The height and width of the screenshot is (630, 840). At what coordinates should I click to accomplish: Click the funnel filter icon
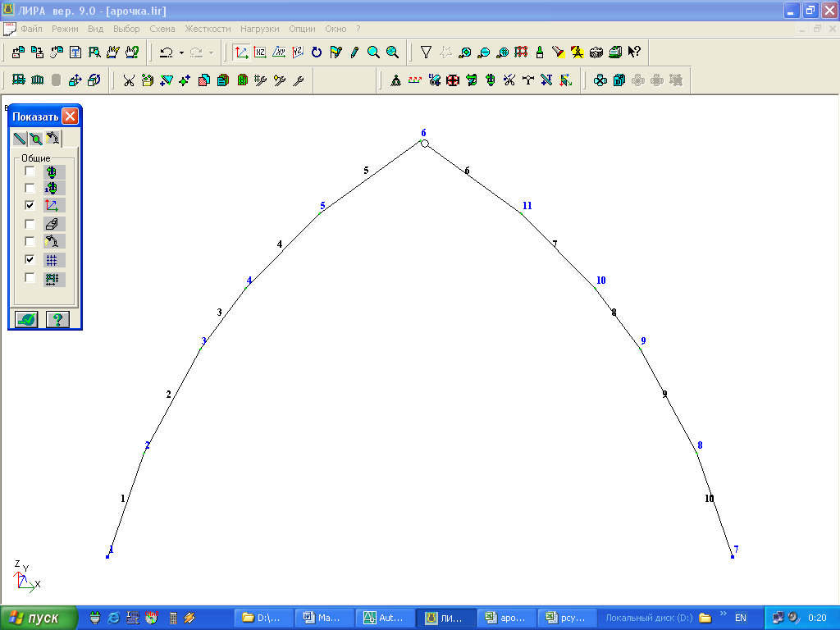[x=426, y=52]
